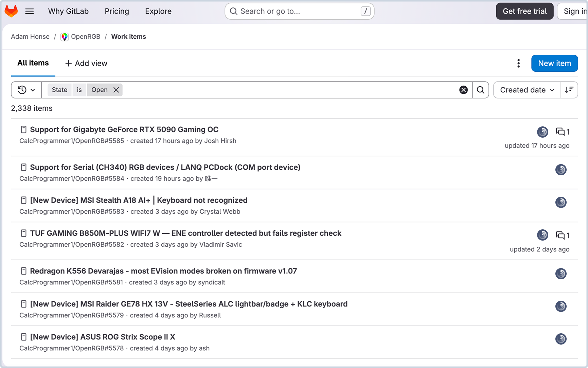Click the 2,338 items count text

(32, 108)
